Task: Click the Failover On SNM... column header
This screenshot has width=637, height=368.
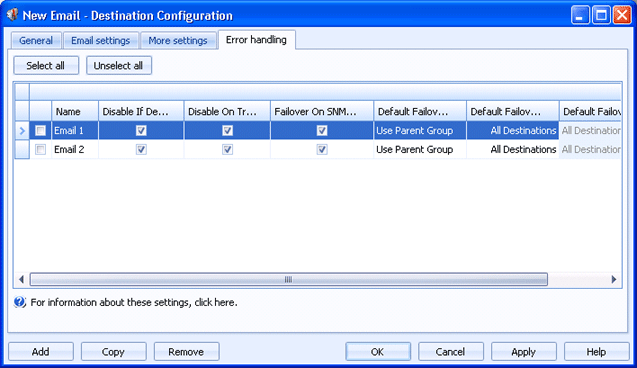Action: 322,111
